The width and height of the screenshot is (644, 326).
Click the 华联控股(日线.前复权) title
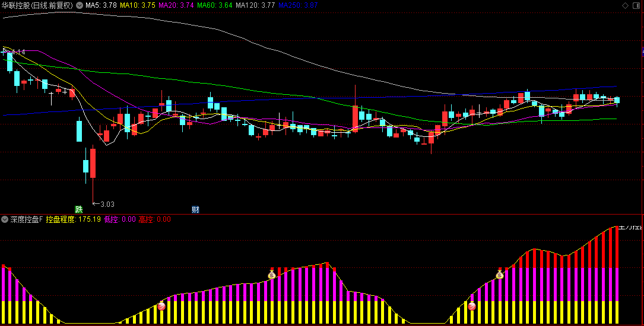pos(37,5)
